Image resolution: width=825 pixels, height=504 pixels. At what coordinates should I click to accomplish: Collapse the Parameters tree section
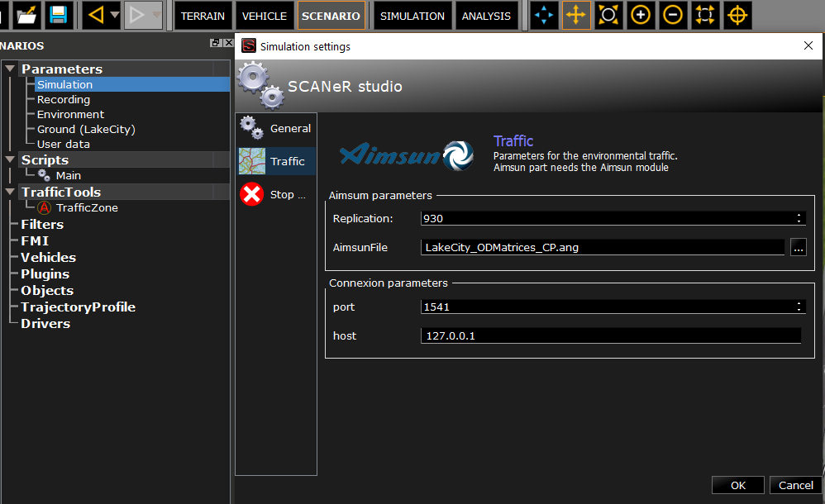[10, 69]
